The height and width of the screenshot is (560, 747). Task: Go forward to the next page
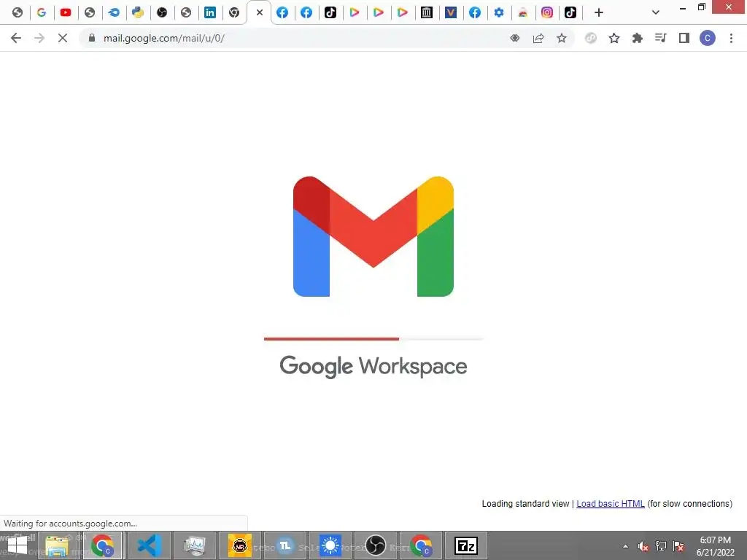[39, 38]
